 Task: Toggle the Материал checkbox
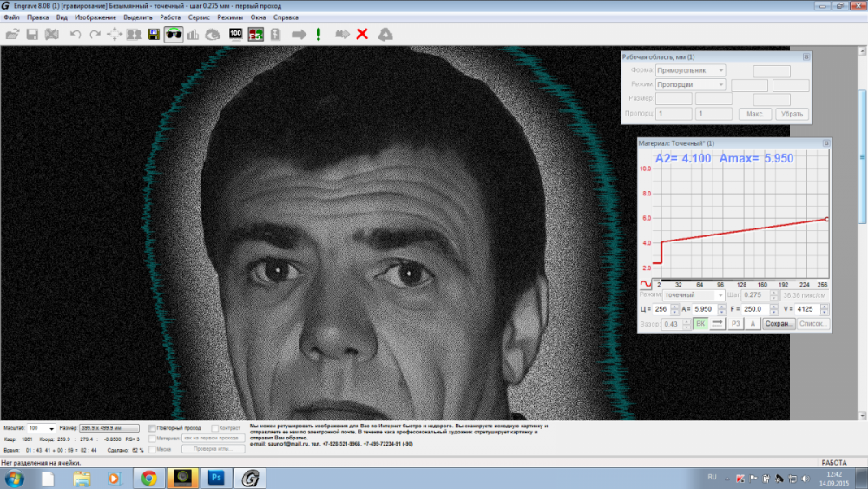pyautogui.click(x=154, y=439)
